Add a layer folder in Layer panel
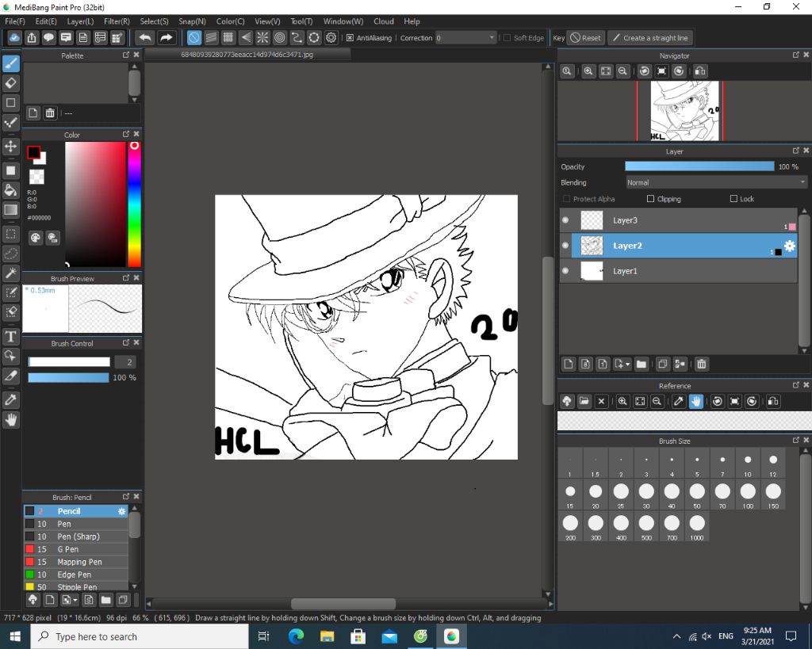The image size is (812, 649). (x=641, y=365)
